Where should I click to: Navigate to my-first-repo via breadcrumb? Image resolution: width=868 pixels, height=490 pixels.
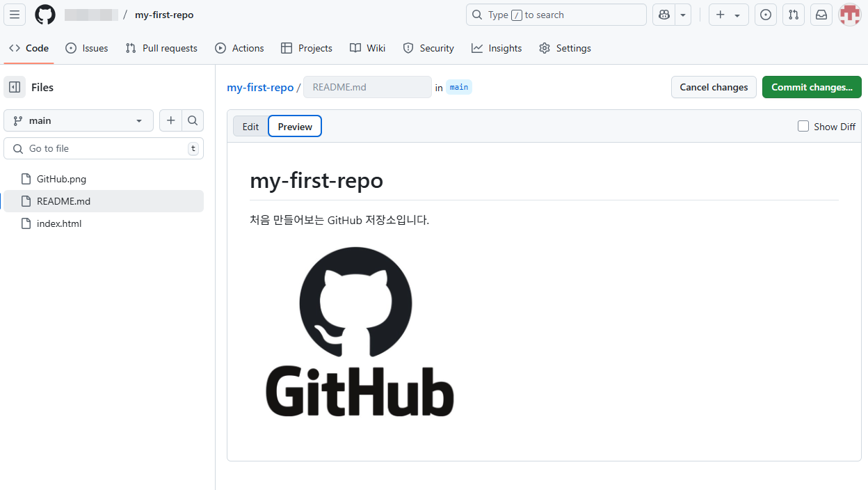click(260, 87)
